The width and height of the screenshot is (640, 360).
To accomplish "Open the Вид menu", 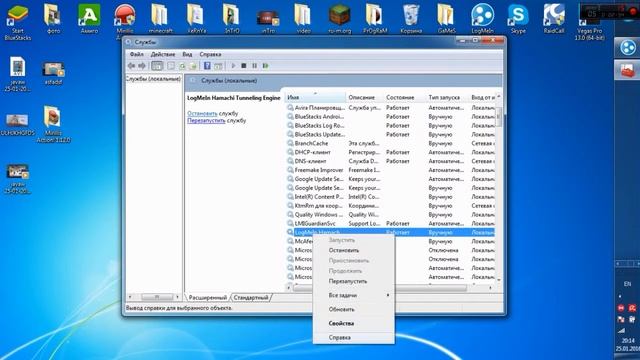I will 187,54.
